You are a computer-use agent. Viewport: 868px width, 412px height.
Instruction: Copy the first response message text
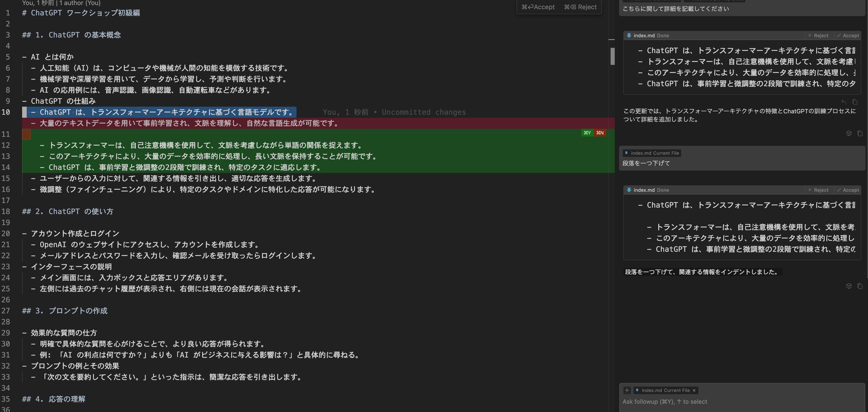(860, 133)
